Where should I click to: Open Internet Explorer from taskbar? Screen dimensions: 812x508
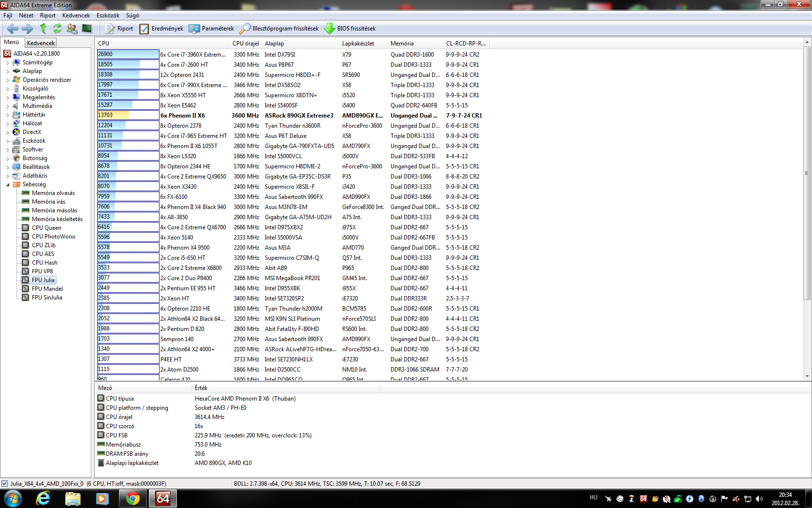[43, 498]
